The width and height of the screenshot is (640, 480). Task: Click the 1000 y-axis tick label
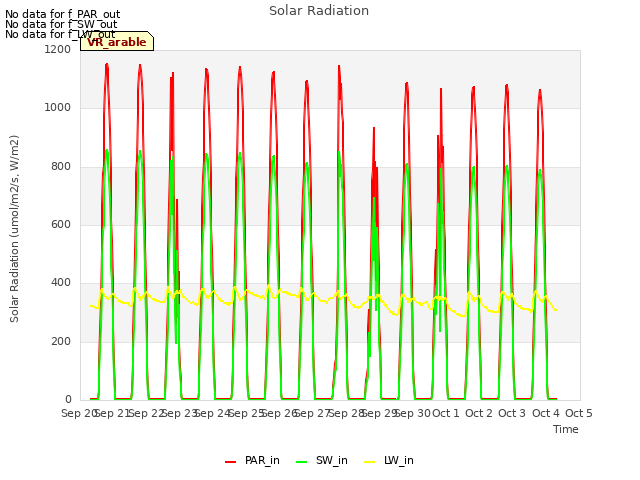(x=58, y=108)
